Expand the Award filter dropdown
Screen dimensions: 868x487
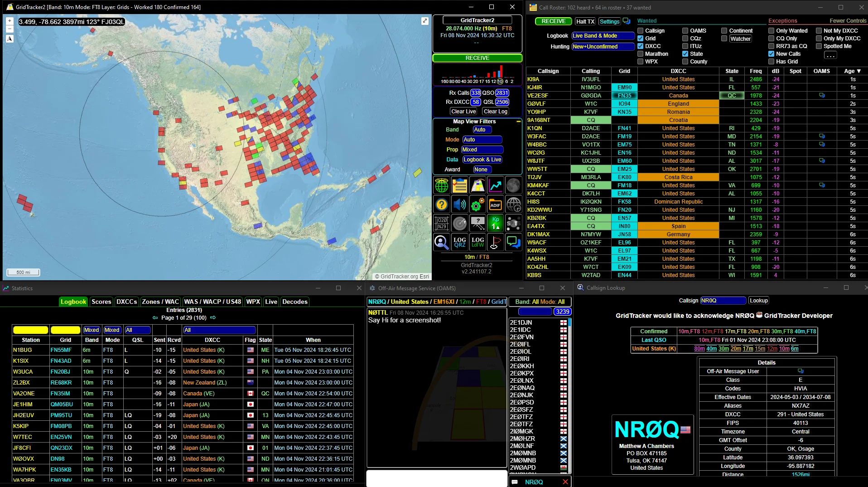[x=481, y=170]
